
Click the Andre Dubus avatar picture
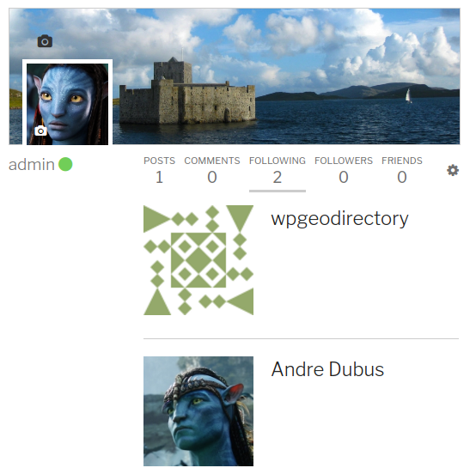pyautogui.click(x=198, y=411)
